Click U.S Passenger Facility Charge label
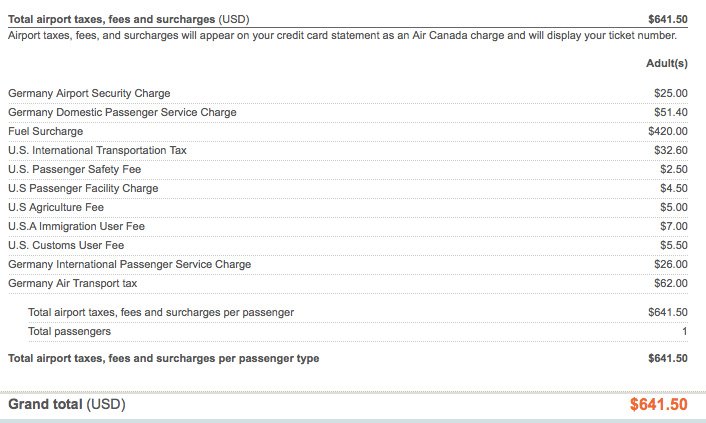The image size is (706, 423). (83, 188)
